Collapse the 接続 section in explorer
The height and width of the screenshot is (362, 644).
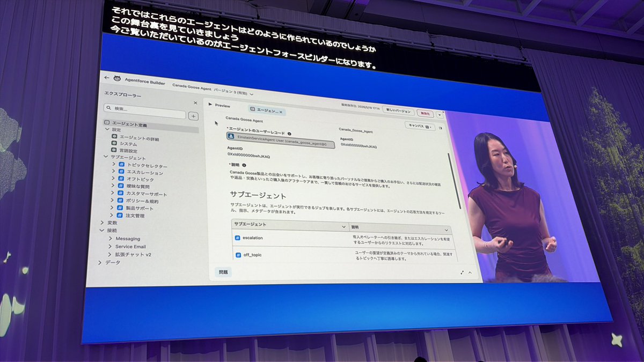click(101, 230)
